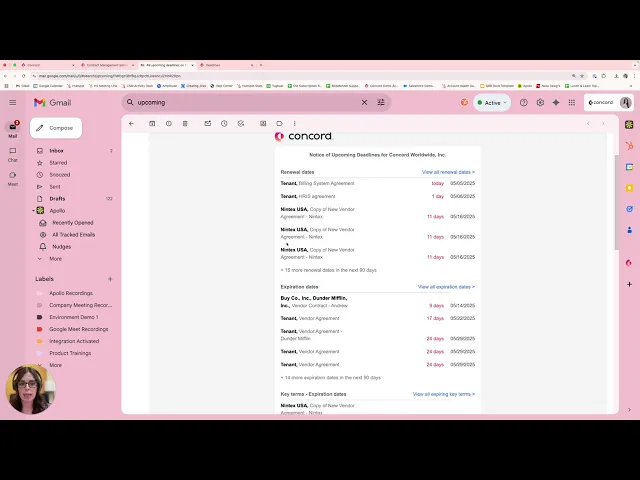This screenshot has height=480, width=640.
Task: Open Google Calendar in right side panel
Action: point(629,167)
